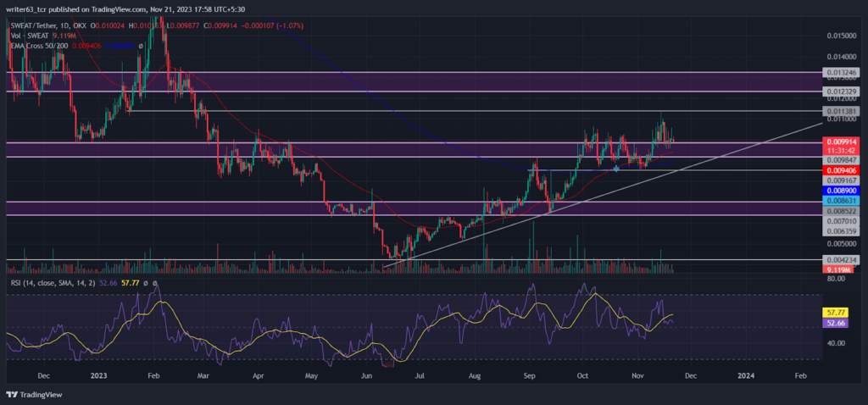Click the light blue 0.008631 price label

841,200
